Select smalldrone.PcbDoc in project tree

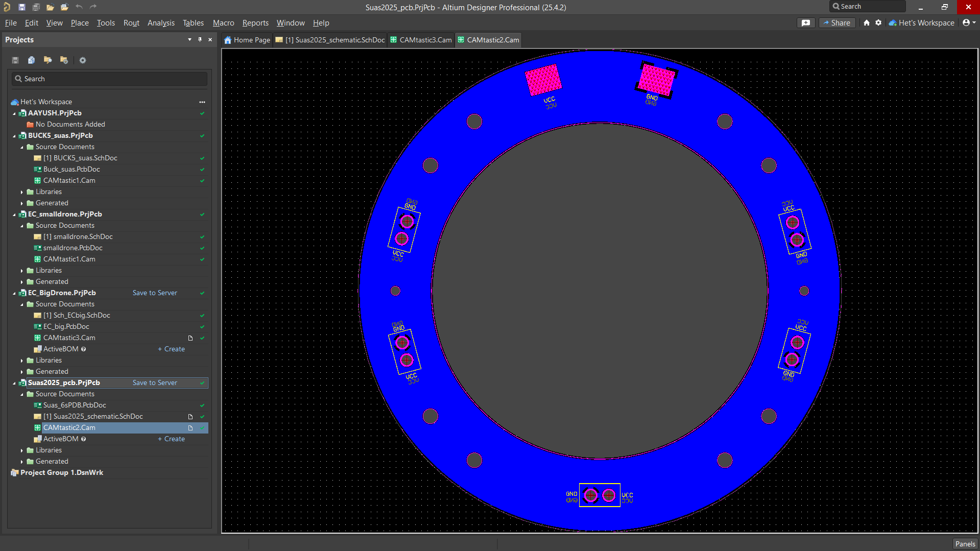(73, 248)
